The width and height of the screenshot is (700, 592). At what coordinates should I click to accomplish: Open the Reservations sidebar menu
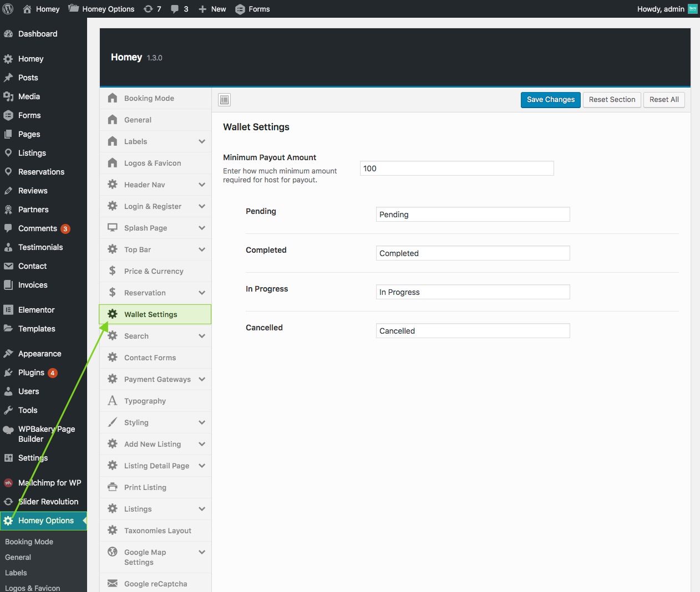coord(43,172)
